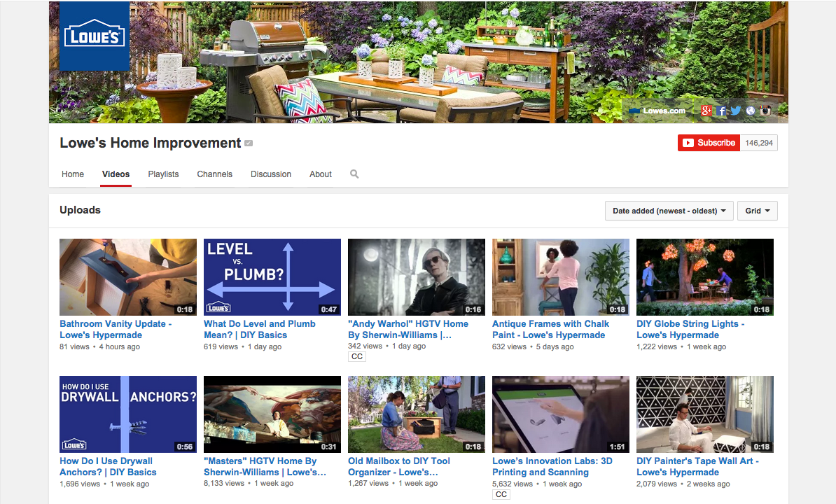This screenshot has height=504, width=836.
Task: Open 'What Do Level and Plumb Mean?' title
Action: click(260, 329)
